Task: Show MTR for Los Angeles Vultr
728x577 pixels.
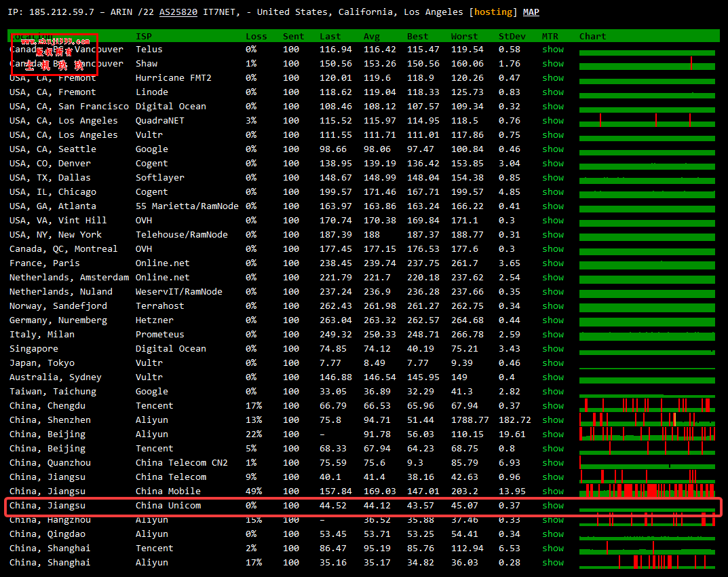Action: click(553, 134)
